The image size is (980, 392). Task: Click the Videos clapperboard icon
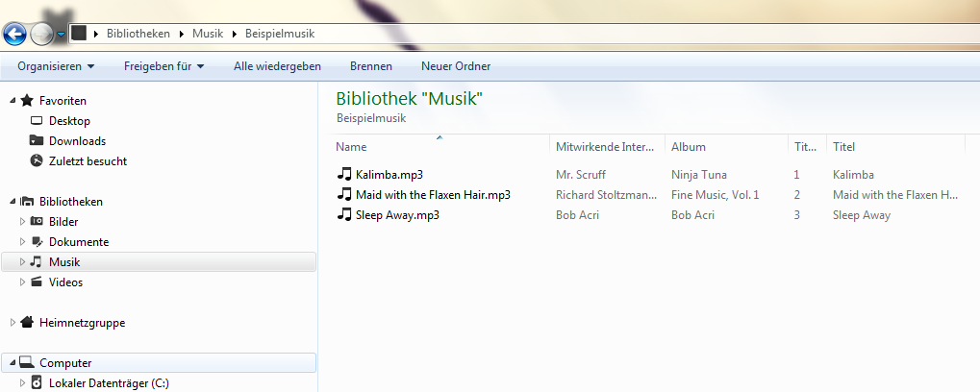click(37, 282)
